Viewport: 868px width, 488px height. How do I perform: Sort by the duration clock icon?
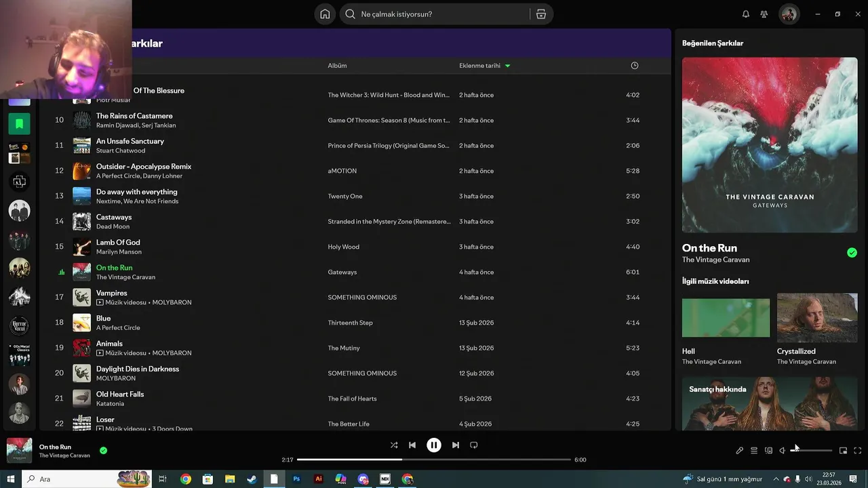click(635, 66)
